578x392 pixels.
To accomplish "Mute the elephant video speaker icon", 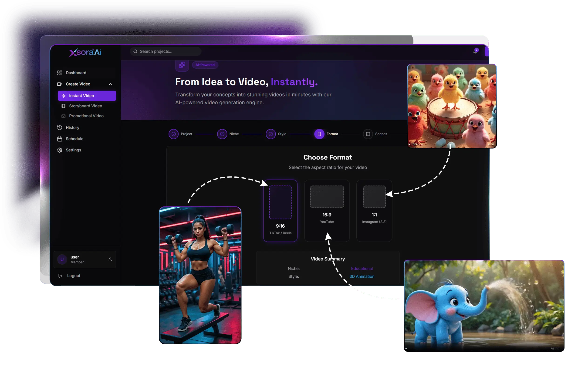I will click(x=552, y=349).
